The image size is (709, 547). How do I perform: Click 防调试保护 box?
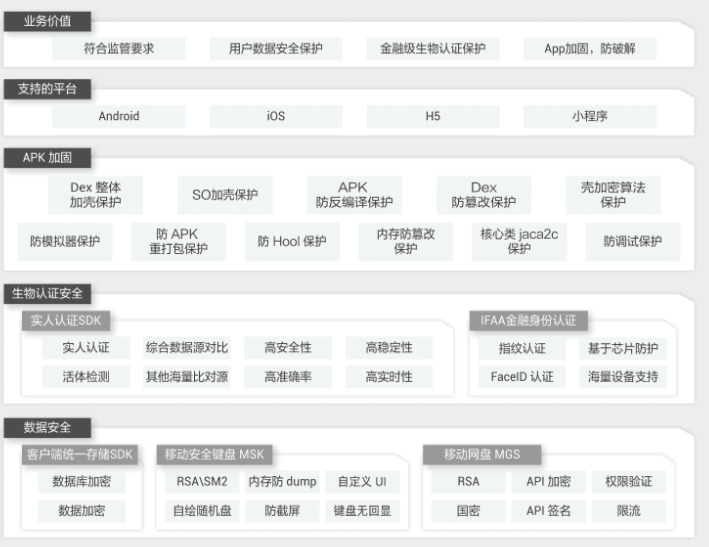[633, 241]
